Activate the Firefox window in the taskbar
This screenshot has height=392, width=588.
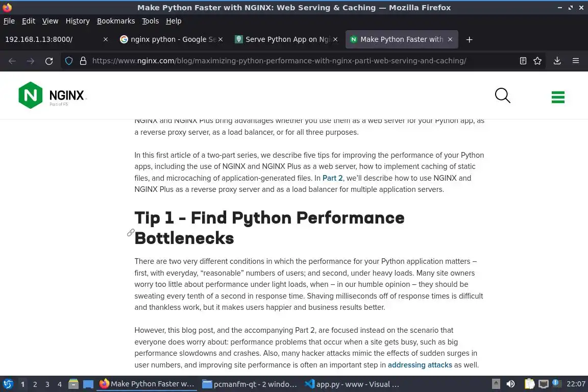click(x=147, y=384)
